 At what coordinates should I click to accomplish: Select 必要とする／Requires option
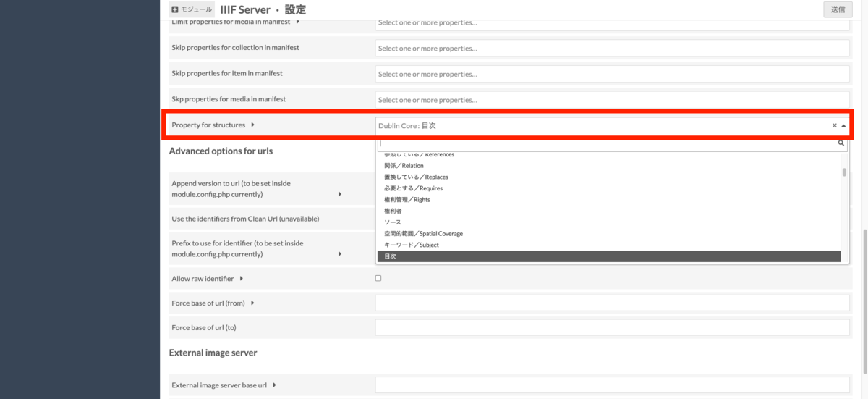(x=609, y=188)
